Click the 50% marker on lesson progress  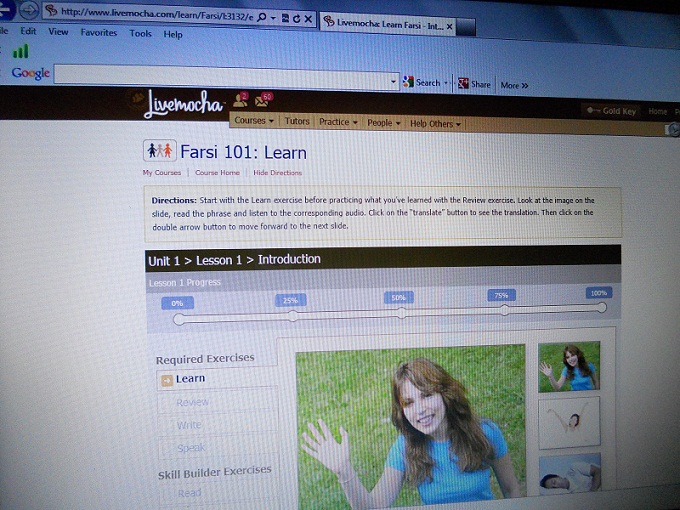point(398,297)
